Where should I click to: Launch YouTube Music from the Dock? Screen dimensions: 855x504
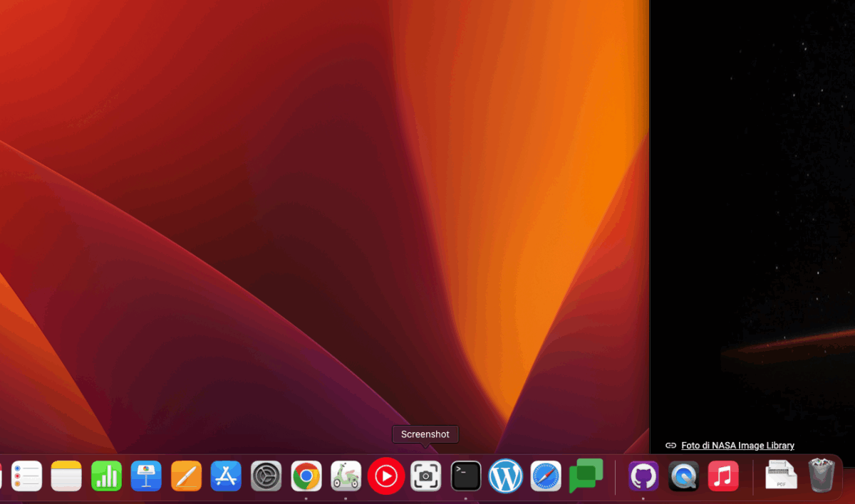tap(386, 476)
